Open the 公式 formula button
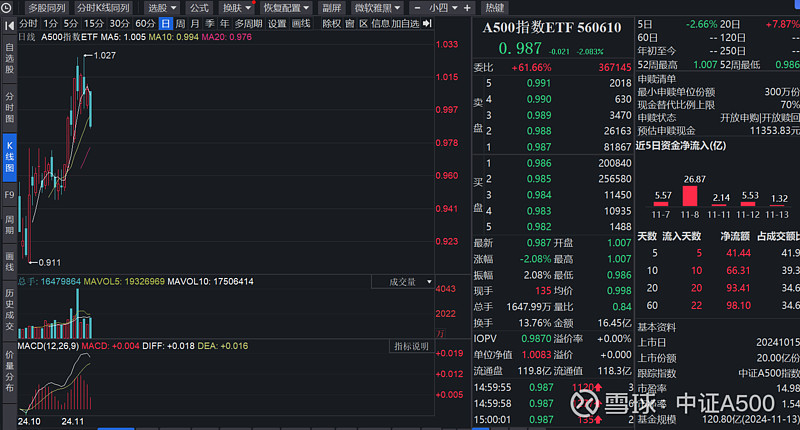This screenshot has height=430, width=800. pos(199,8)
